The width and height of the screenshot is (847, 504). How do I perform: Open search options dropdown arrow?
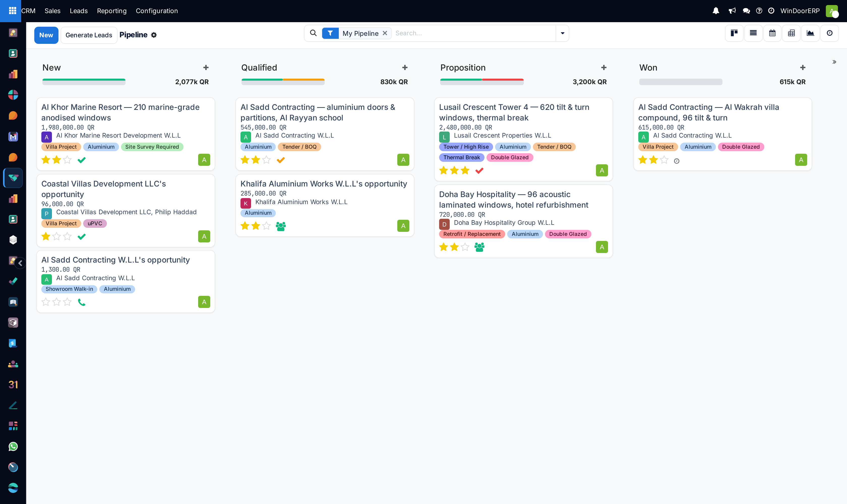[562, 33]
